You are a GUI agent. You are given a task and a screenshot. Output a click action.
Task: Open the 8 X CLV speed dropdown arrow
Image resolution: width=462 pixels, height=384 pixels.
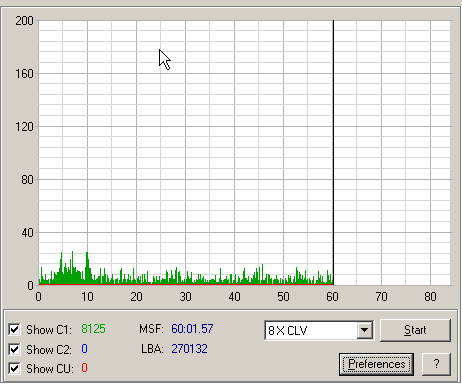[365, 330]
